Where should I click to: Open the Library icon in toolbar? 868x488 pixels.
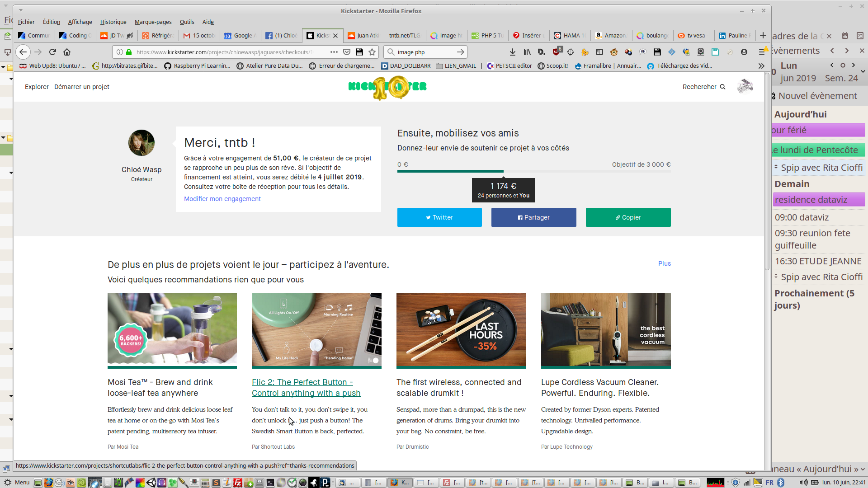tap(527, 52)
